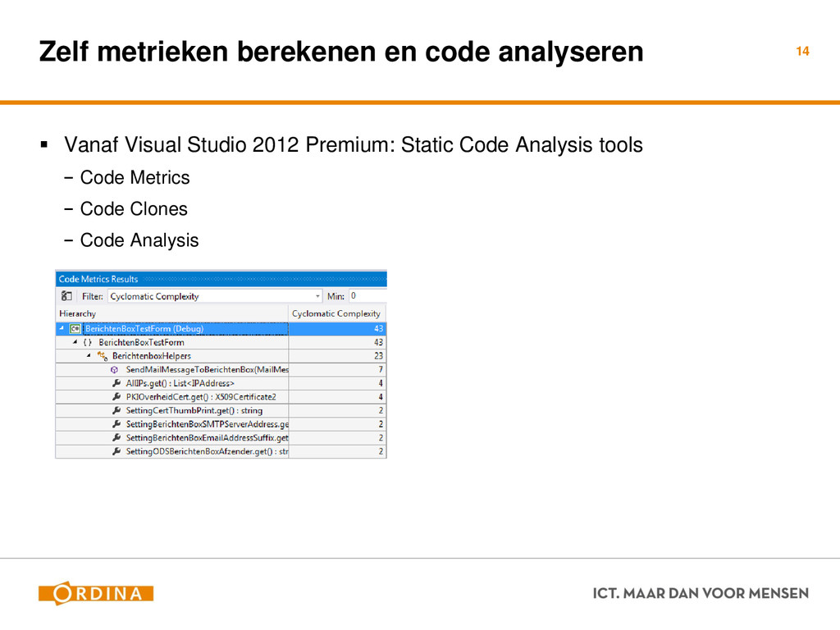Click the Filter: label
Image resolution: width=840 pixels, height=630 pixels.
tap(92, 296)
